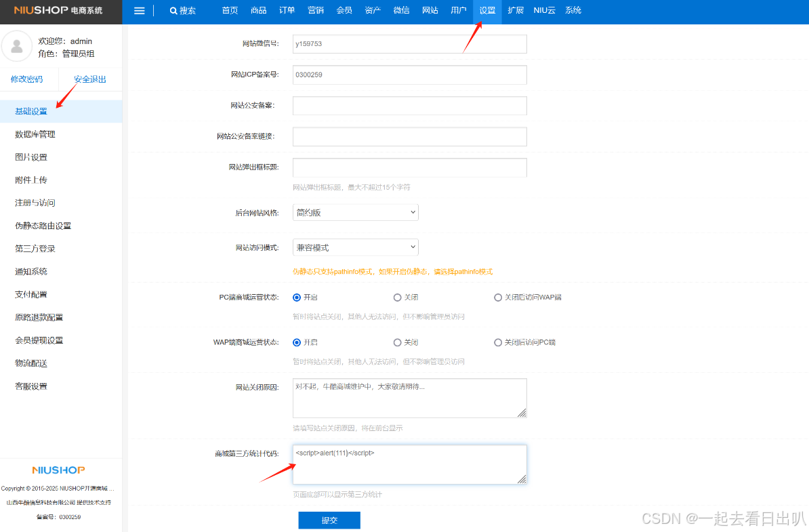The image size is (809, 532).
Task: Select PC端商城运营状态 开启 radio
Action: (297, 298)
